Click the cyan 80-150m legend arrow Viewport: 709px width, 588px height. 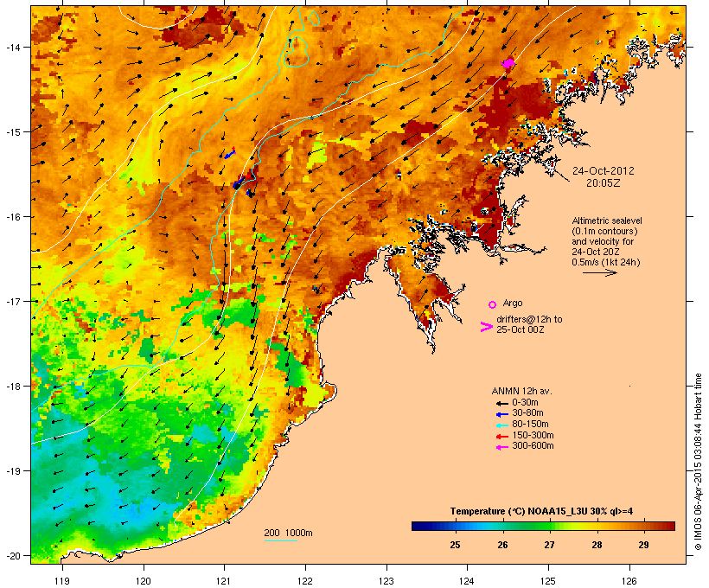pyautogui.click(x=501, y=425)
